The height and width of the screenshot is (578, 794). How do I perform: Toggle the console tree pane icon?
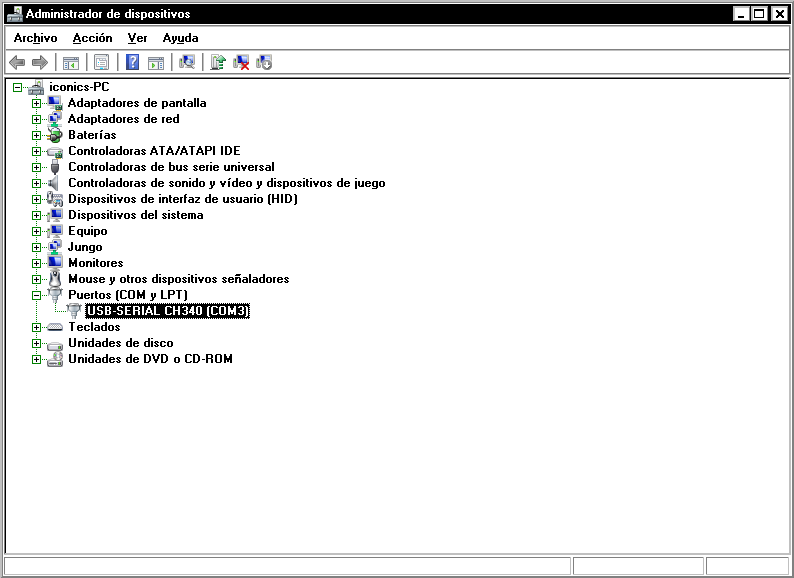[x=71, y=63]
